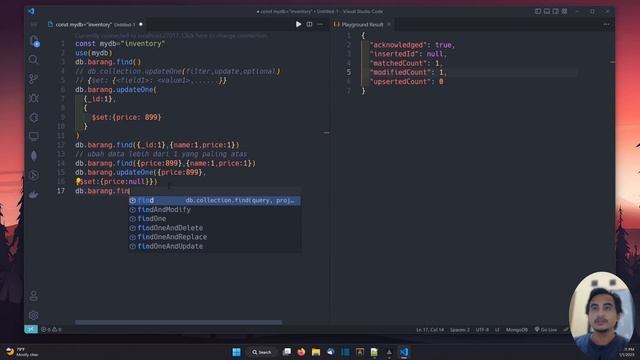This screenshot has width=640, height=360.
Task: Open the Search view in the activity bar
Action: tap(33, 60)
